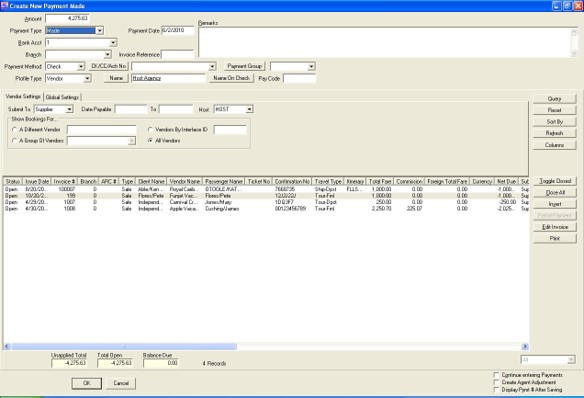584x398 pixels.
Task: Select Vendors By Interface ID radio button
Action: [150, 130]
